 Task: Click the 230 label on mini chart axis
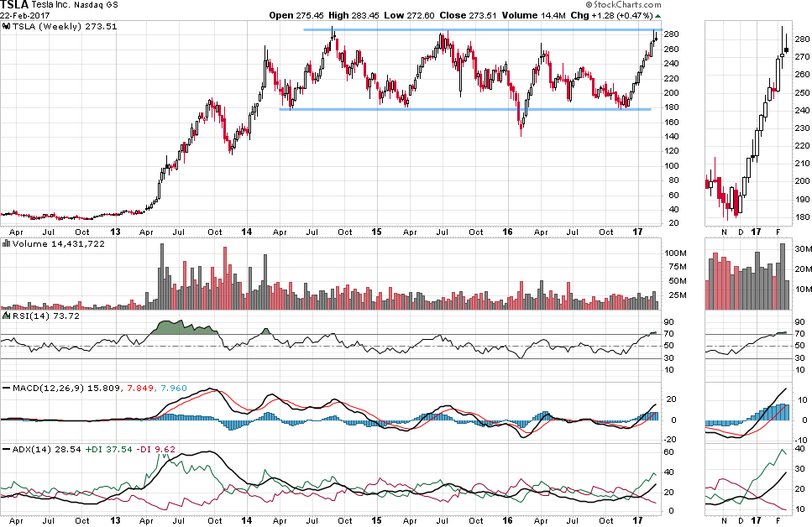[802, 128]
